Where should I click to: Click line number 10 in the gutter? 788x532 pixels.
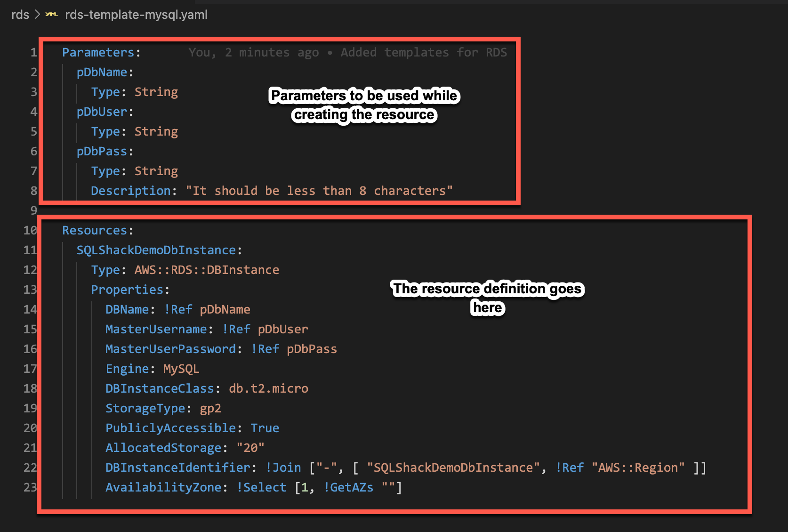coord(30,230)
